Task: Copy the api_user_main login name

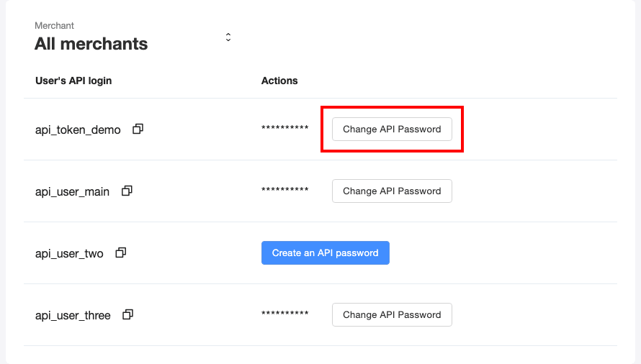Action: [127, 191]
